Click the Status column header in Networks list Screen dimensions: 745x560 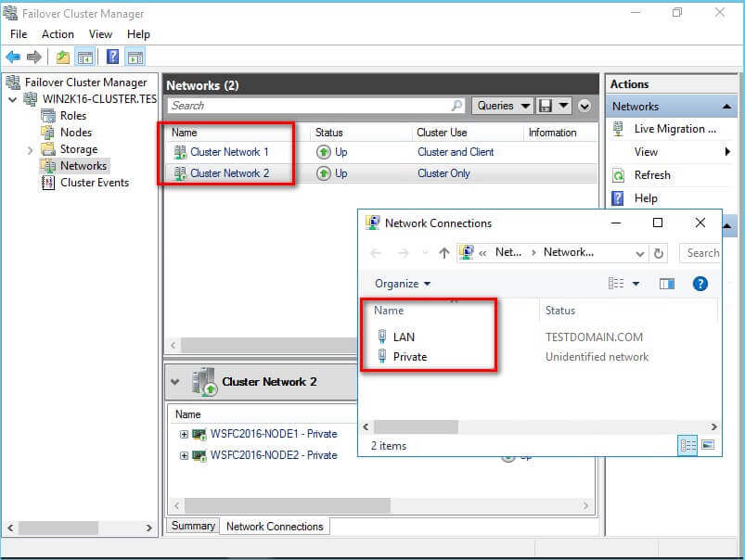click(x=328, y=133)
